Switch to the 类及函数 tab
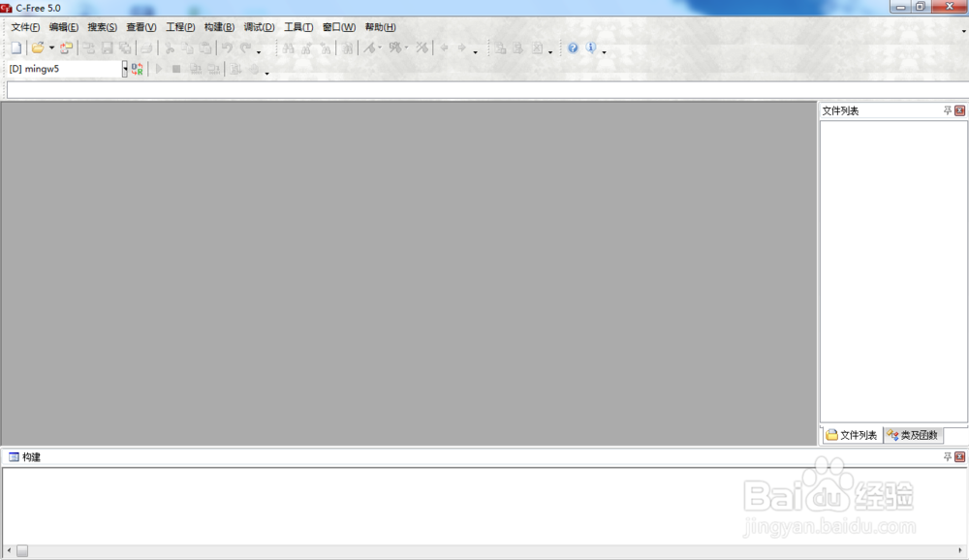Screen dimensions: 969x560 [913, 435]
